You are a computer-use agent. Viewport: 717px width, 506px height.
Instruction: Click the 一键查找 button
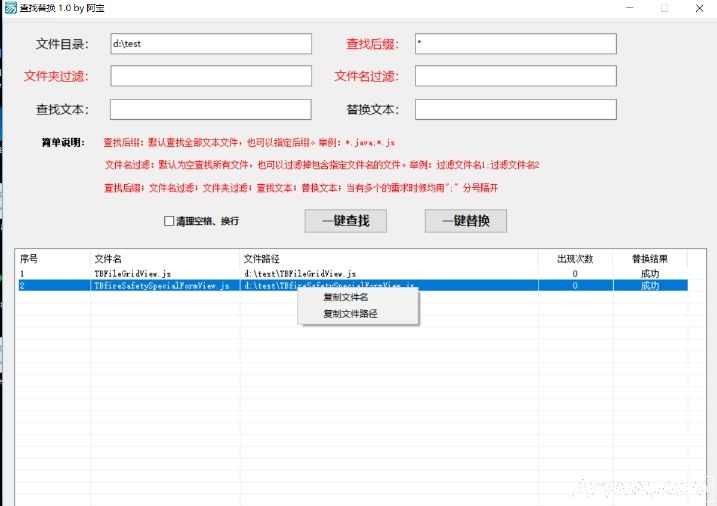(x=346, y=221)
